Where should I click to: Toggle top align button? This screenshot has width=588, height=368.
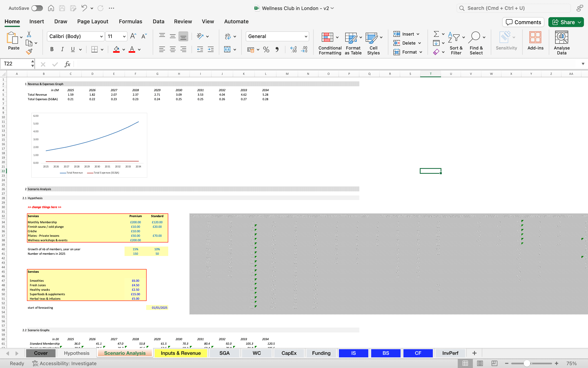tap(162, 36)
